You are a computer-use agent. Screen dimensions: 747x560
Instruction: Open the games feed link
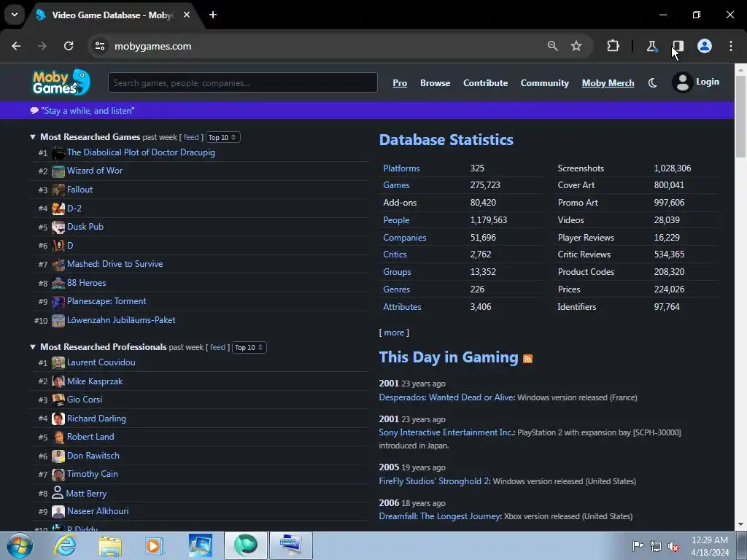click(191, 137)
